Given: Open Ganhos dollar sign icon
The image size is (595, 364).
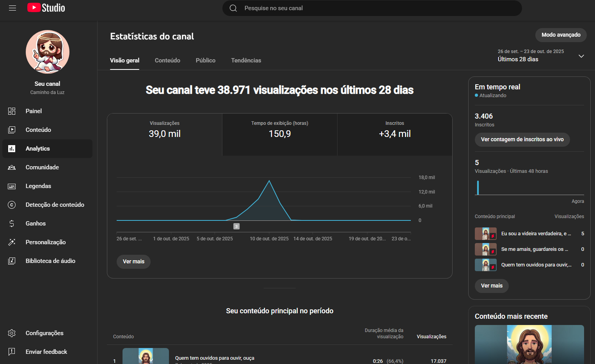Looking at the screenshot, I should 12,224.
